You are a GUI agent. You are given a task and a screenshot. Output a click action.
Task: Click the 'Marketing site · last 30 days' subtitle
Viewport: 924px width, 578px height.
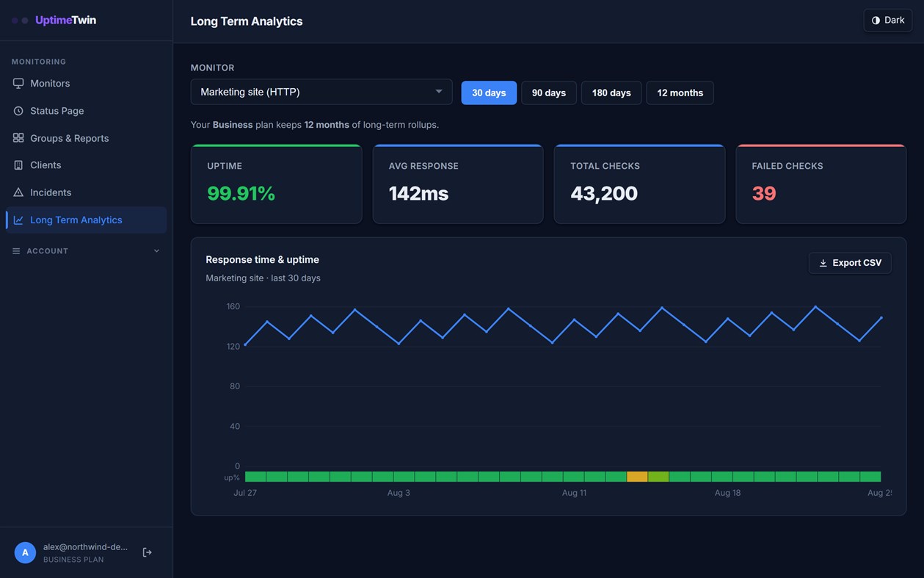[263, 278]
